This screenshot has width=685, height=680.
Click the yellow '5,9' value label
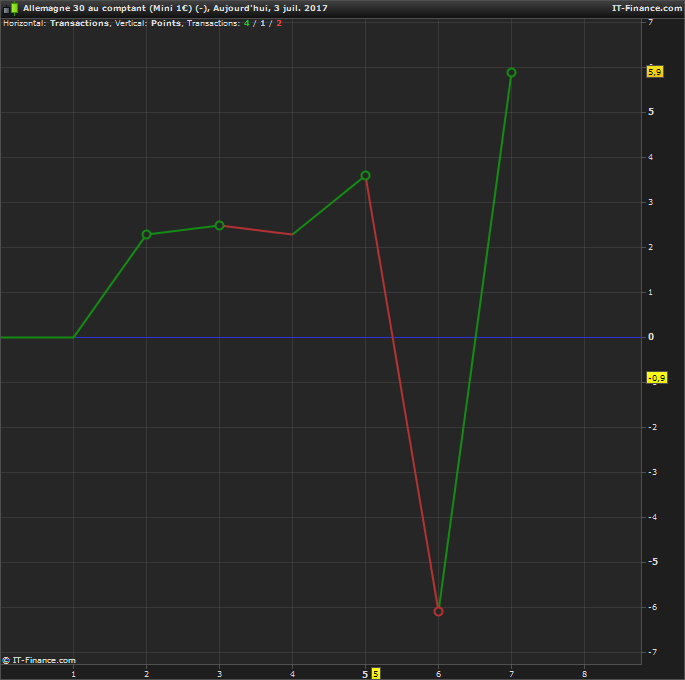[x=654, y=72]
